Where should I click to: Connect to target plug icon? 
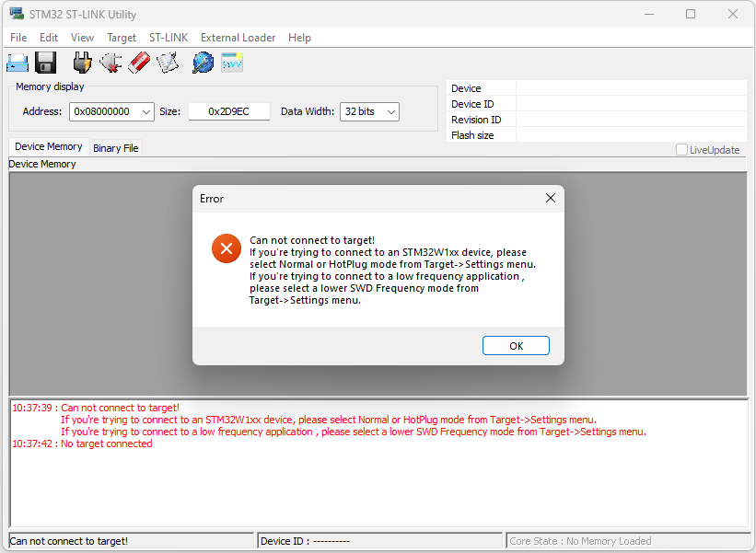(82, 63)
